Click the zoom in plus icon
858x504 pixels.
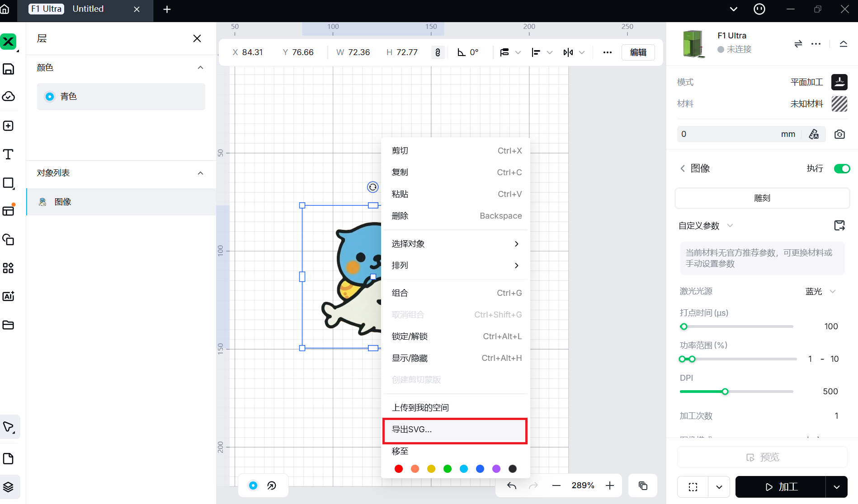610,485
